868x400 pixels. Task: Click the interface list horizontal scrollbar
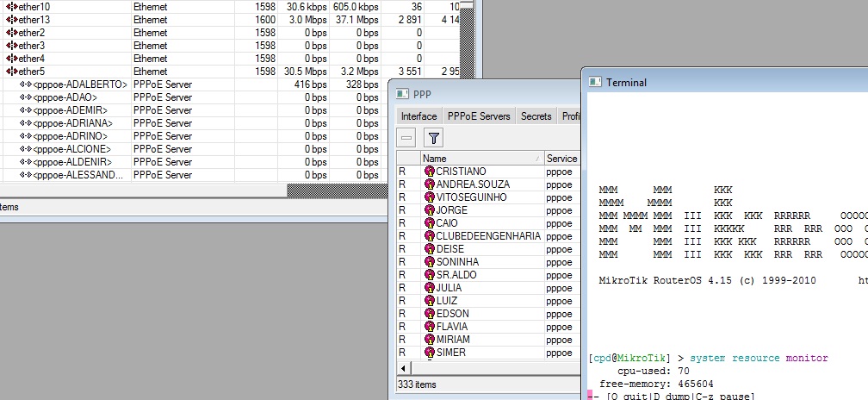(172, 189)
